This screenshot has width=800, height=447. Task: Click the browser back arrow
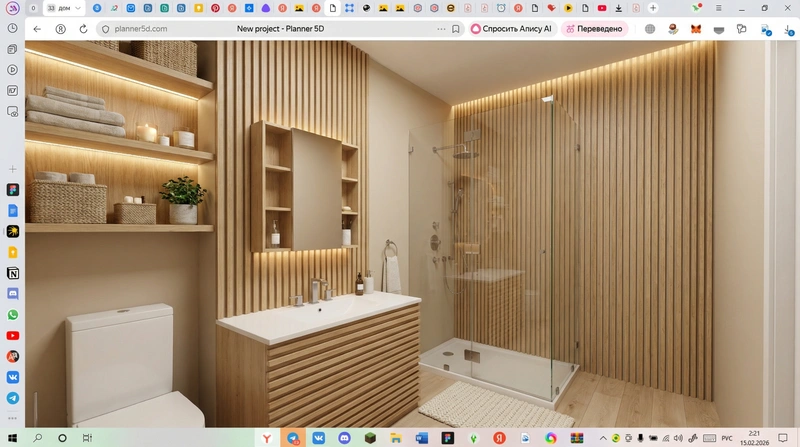(x=37, y=29)
